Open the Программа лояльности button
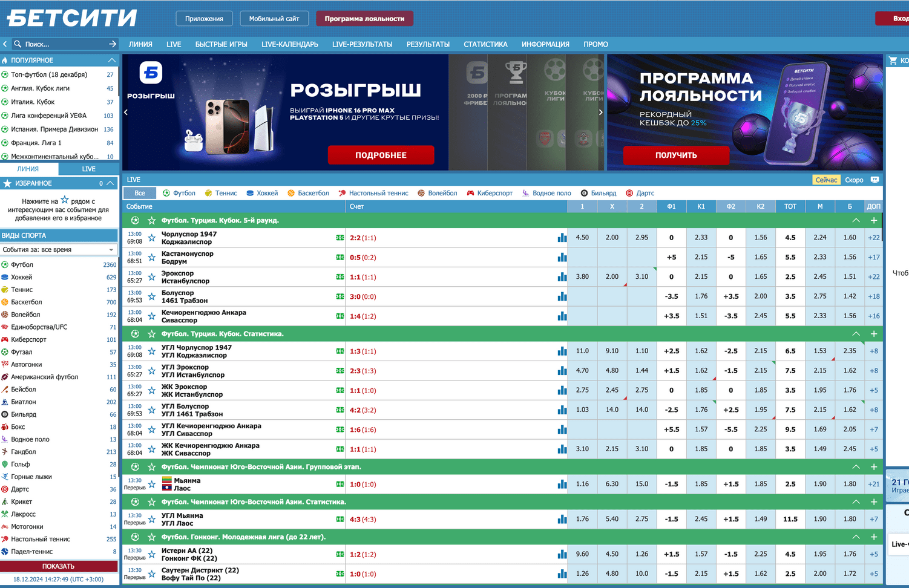 tap(364, 19)
